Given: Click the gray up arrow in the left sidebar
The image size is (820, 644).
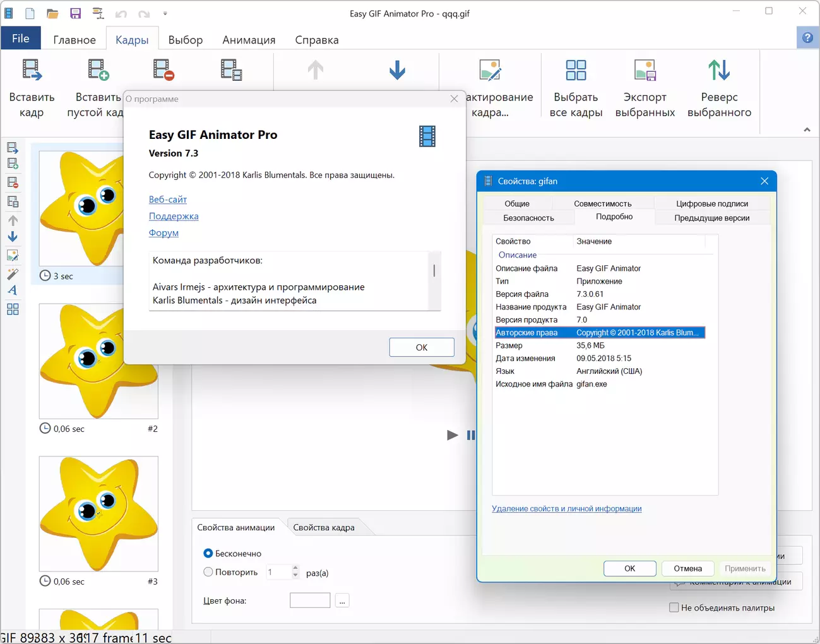Looking at the screenshot, I should pos(13,220).
